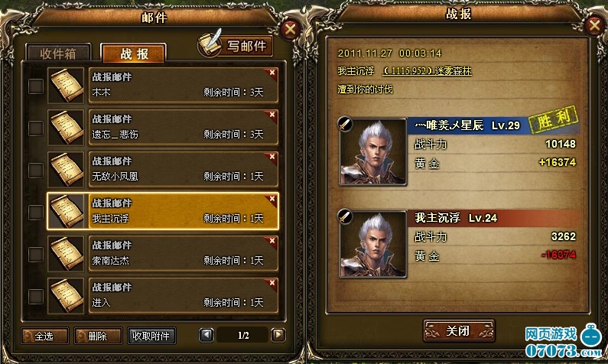608x364 pixels.
Task: Select the checkbox beside the 进入 mail
Action: point(36,297)
